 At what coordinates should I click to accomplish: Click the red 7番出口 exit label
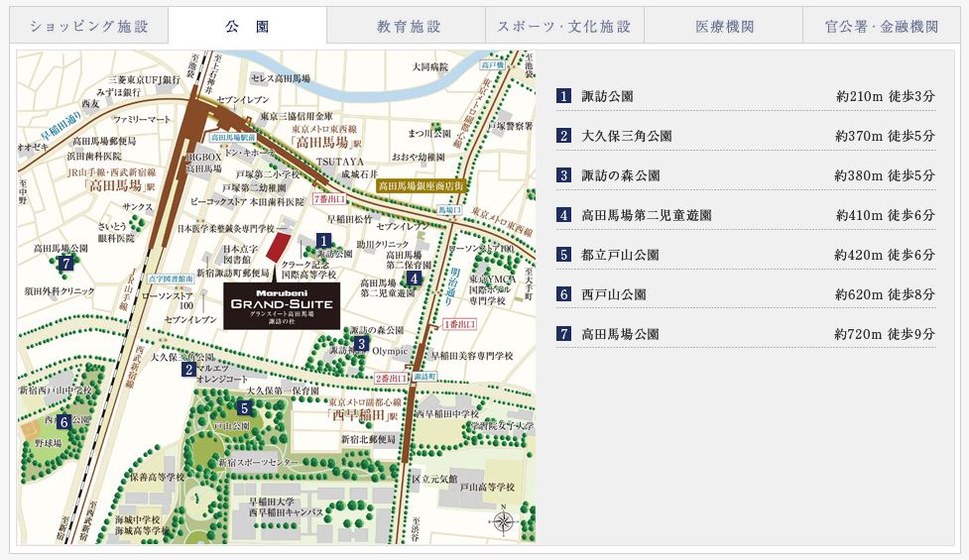(329, 199)
